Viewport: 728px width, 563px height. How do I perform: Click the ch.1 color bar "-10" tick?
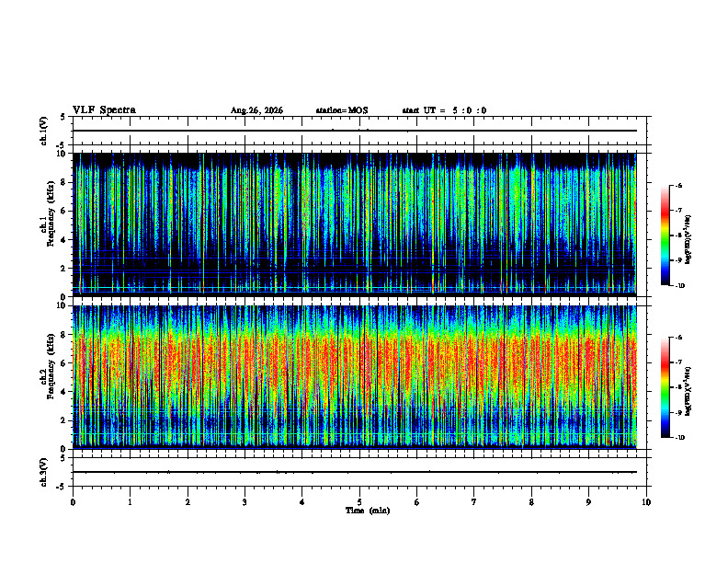tap(680, 286)
